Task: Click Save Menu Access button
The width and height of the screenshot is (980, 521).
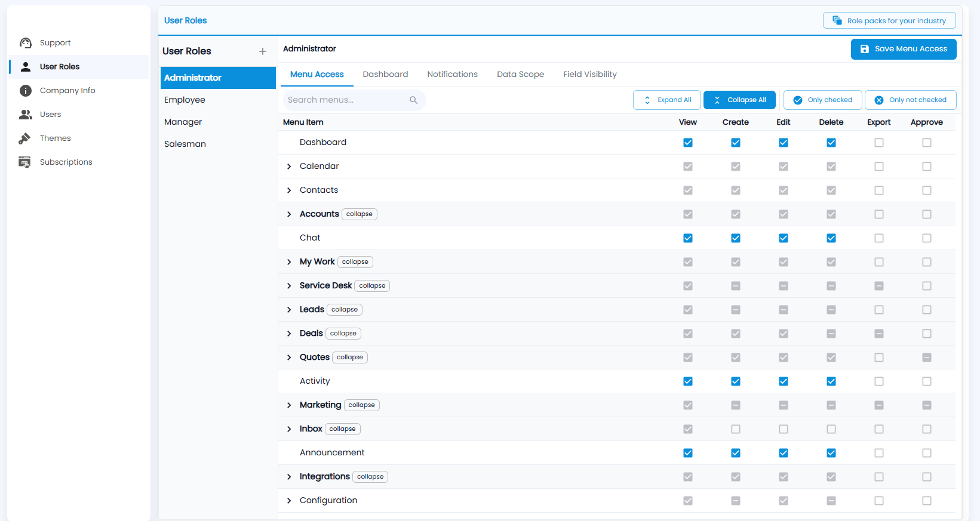Action: tap(904, 49)
